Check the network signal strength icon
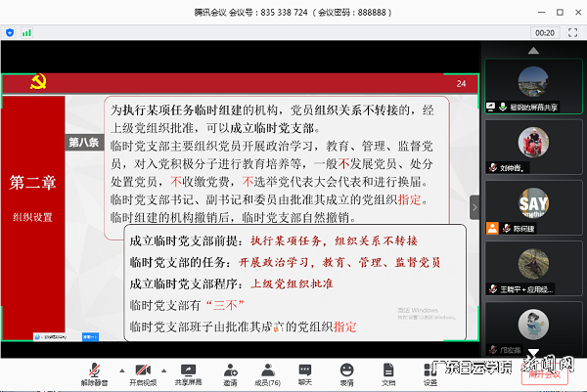Image resolution: width=587 pixels, height=392 pixels. pos(26,32)
